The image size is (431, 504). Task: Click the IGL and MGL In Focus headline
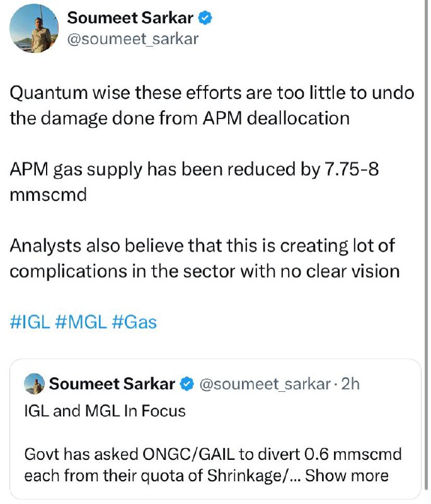[105, 411]
